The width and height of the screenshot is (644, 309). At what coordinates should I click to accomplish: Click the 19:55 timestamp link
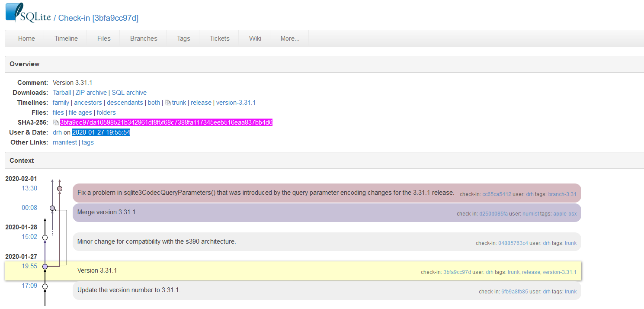pyautogui.click(x=30, y=266)
